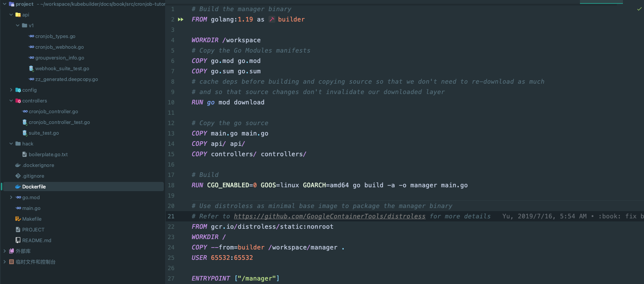Click the run gutter icon on line 2

[181, 19]
